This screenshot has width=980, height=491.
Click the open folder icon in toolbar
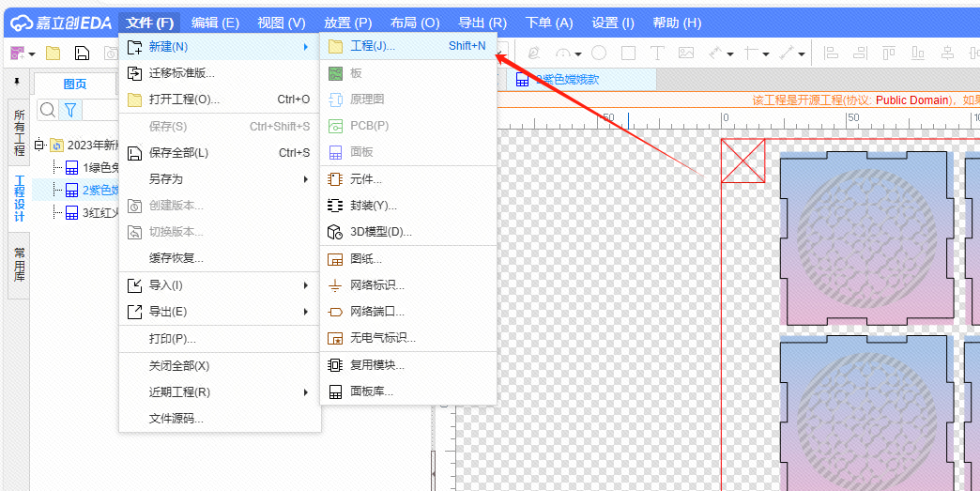point(54,54)
